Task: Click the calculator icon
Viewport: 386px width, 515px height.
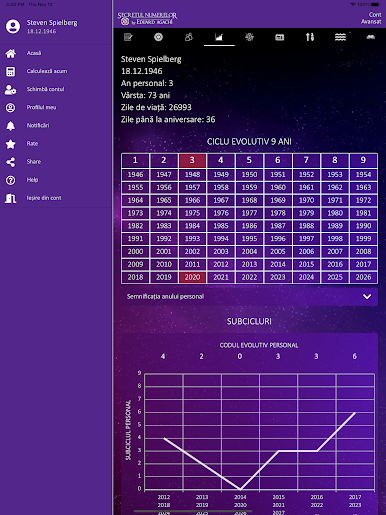Action: pyautogui.click(x=11, y=71)
